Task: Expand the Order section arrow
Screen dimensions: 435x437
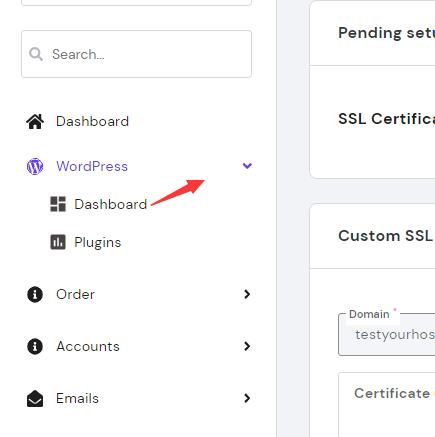Action: [247, 294]
